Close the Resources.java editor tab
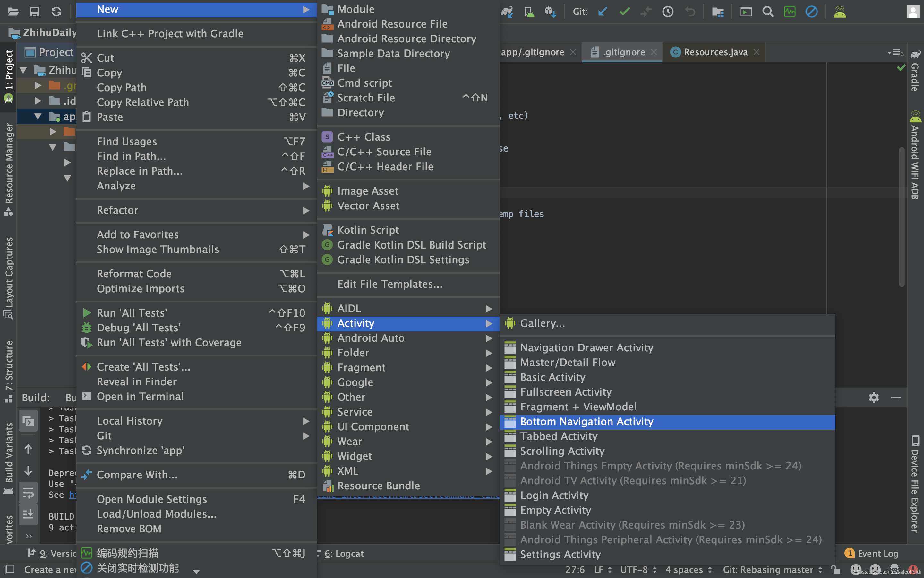Viewport: 924px width, 578px height. pos(757,52)
